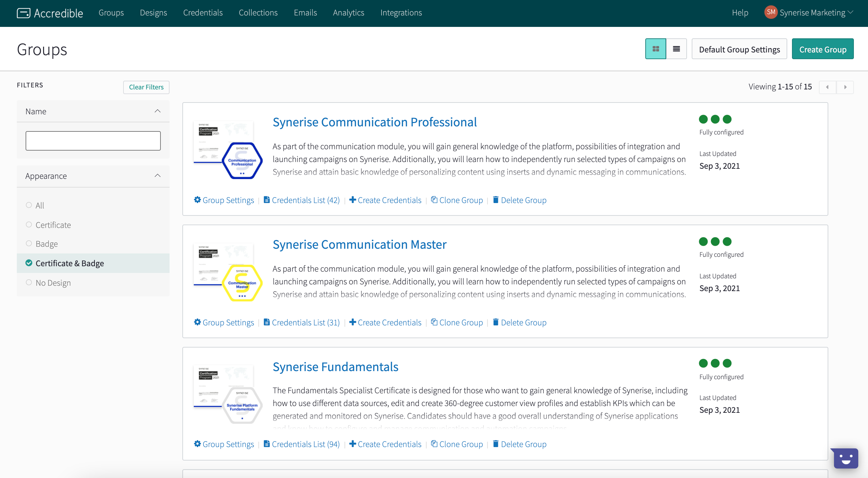Collapse the Appearance filter section
Image resolution: width=868 pixels, height=478 pixels.
point(157,176)
